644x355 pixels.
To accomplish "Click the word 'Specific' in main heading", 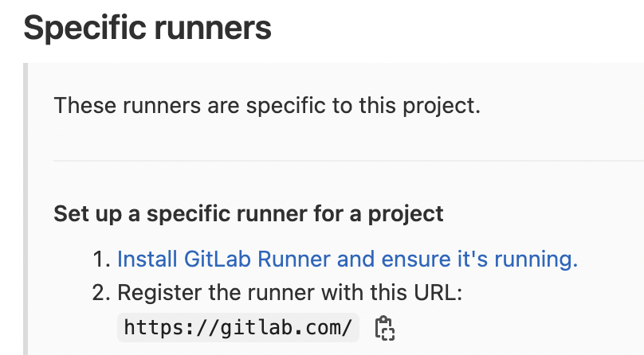I will pos(85,28).
